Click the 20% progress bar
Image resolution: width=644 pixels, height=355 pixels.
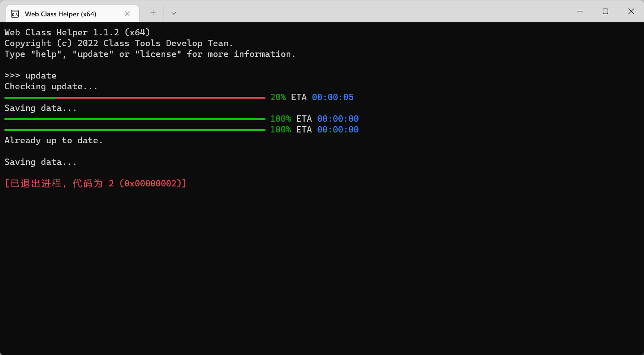pos(135,97)
